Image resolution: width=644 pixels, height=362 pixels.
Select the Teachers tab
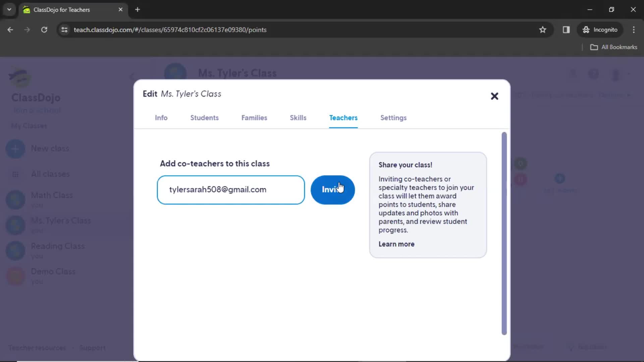(x=343, y=118)
